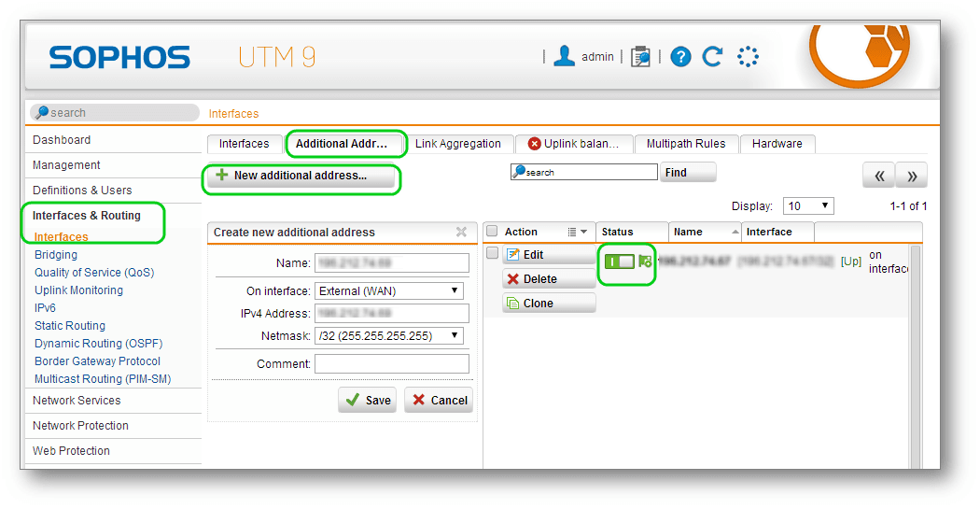Viewport: 980px width, 509px height.
Task: Open Management in the sidebar
Action: click(x=66, y=165)
